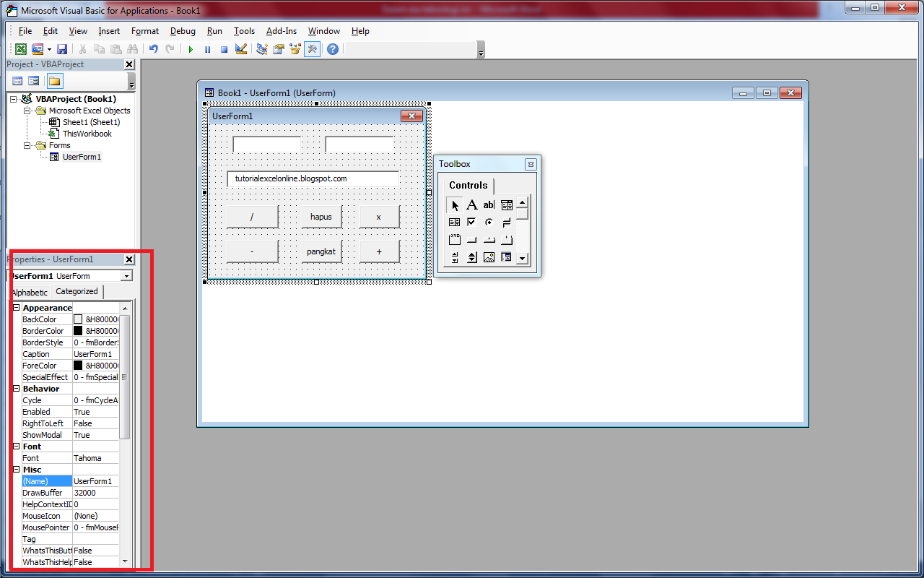This screenshot has height=578, width=924.
Task: Select the OptionButton control in the Toolbox
Action: (489, 222)
